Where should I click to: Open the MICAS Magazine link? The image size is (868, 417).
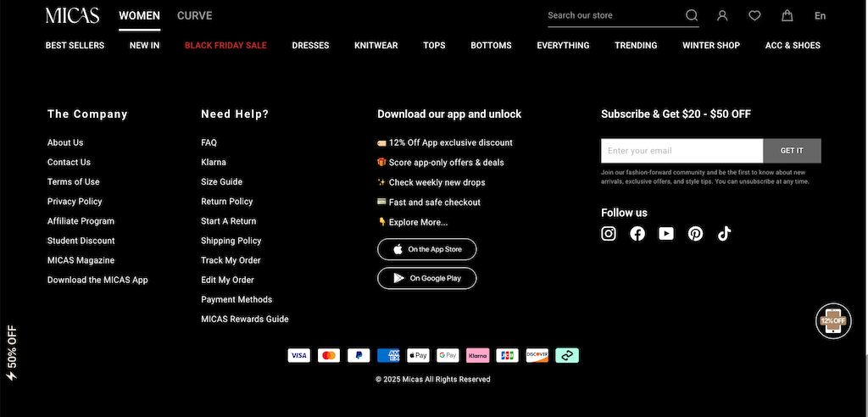(81, 260)
